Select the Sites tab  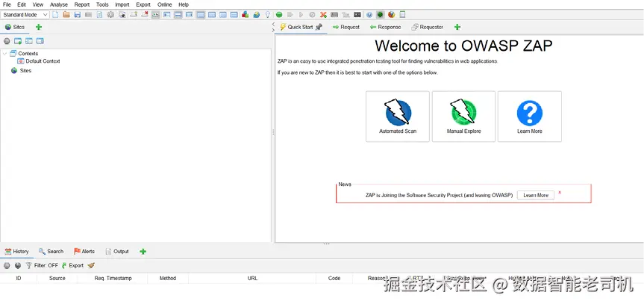(15, 27)
